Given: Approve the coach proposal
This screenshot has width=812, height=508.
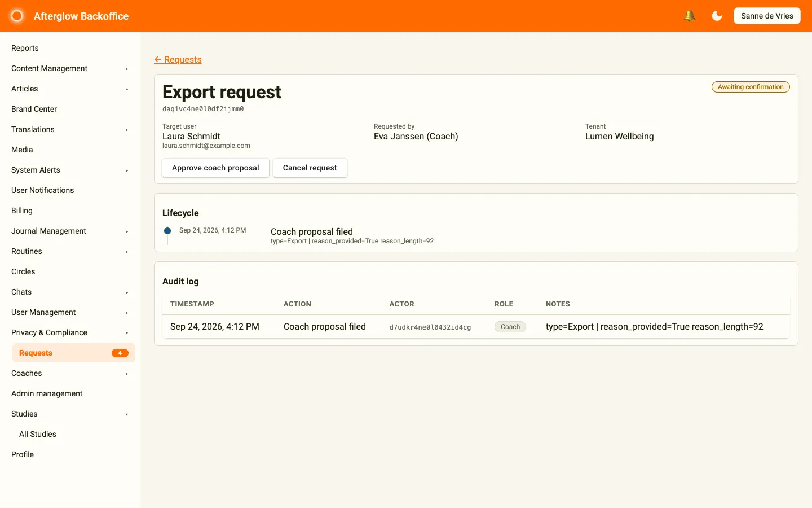Looking at the screenshot, I should (x=215, y=168).
